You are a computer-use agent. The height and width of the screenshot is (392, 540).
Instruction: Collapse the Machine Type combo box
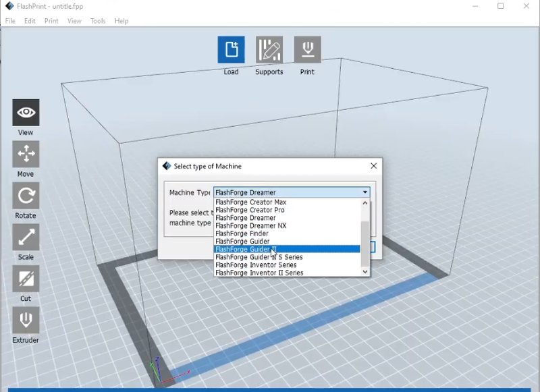[365, 192]
